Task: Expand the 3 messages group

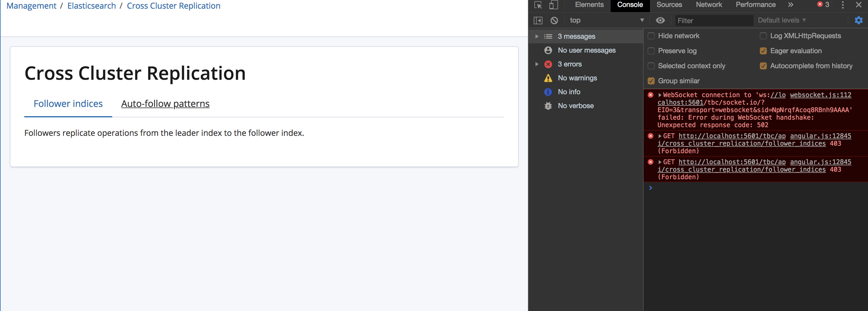Action: [x=537, y=36]
